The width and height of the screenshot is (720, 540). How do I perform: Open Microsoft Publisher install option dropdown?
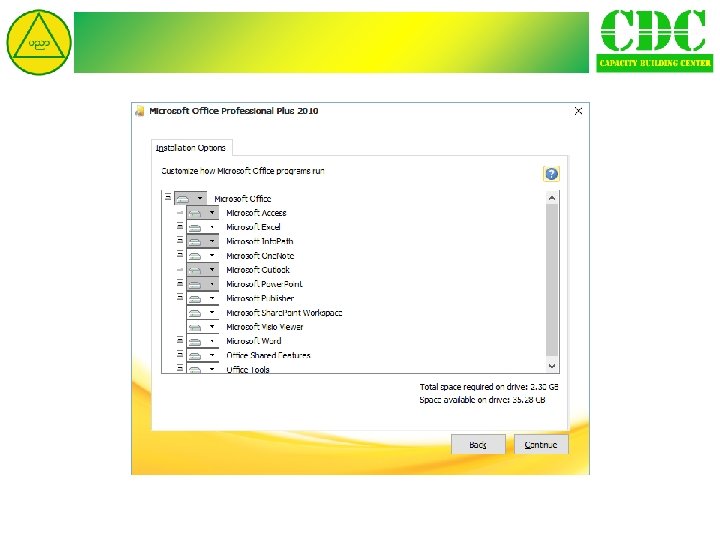click(202, 298)
